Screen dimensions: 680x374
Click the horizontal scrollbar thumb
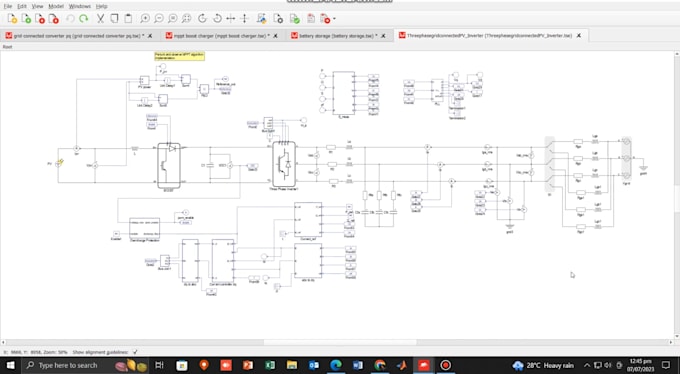[340, 342]
